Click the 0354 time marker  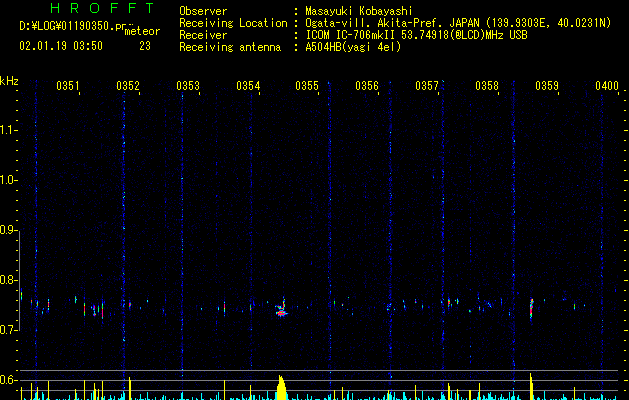tap(248, 86)
